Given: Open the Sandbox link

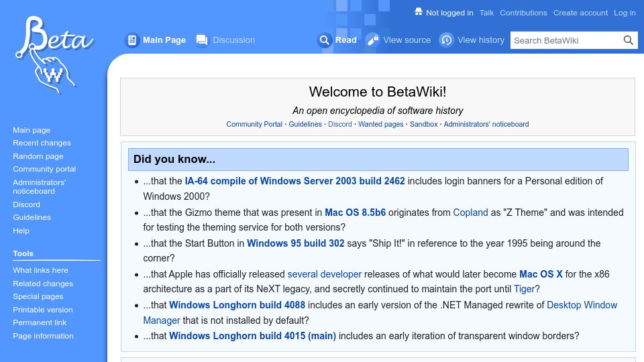Looking at the screenshot, I should [x=423, y=124].
